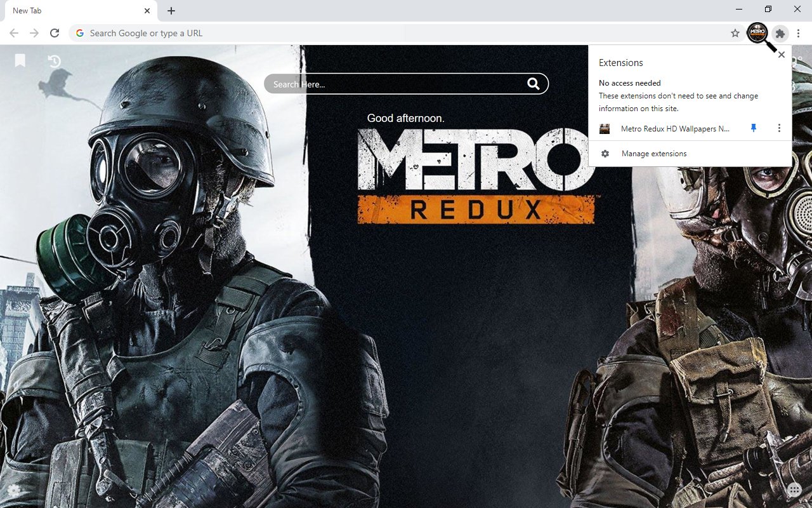Viewport: 812px width, 508px height.
Task: Click the pinned Metro extension icon in the toolbar
Action: [757, 33]
